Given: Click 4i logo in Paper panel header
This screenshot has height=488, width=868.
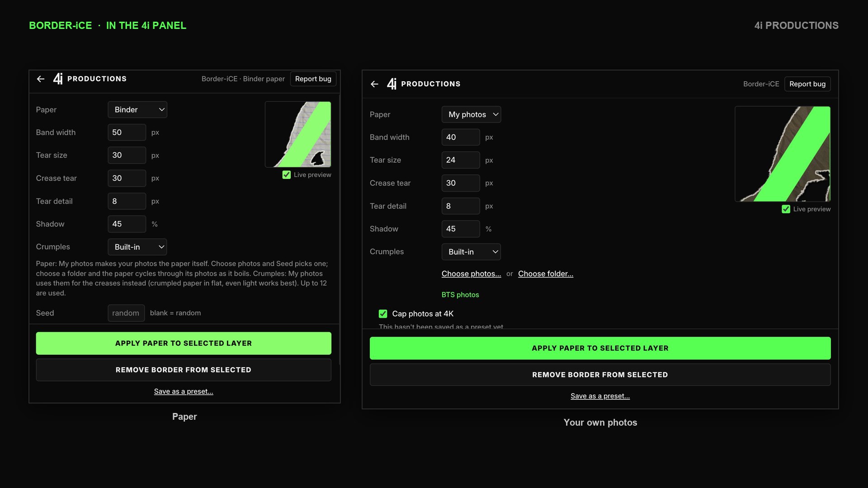Looking at the screenshot, I should point(58,79).
